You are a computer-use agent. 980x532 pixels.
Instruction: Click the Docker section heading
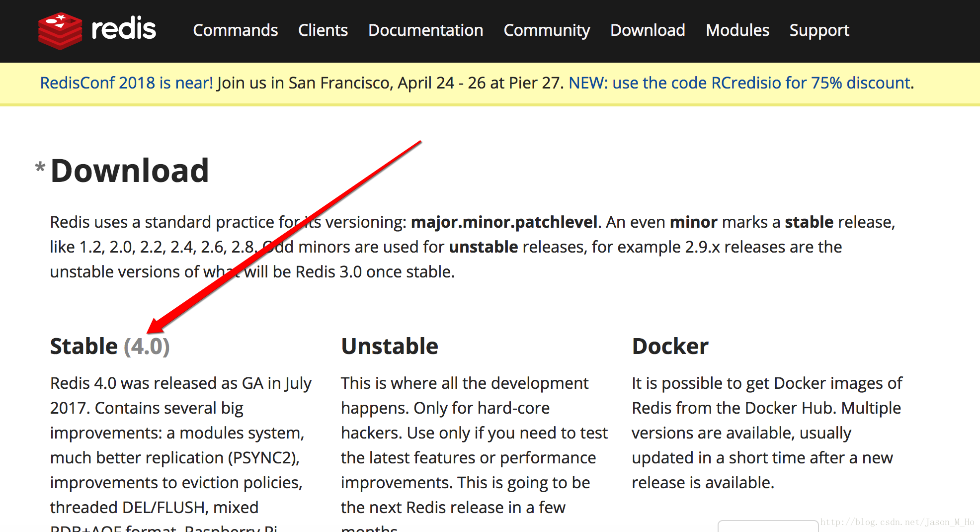[670, 346]
